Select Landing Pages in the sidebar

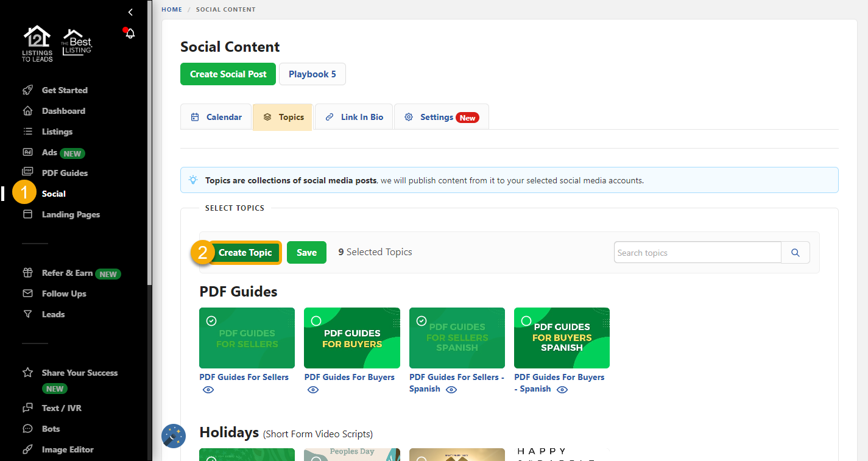[x=71, y=214]
